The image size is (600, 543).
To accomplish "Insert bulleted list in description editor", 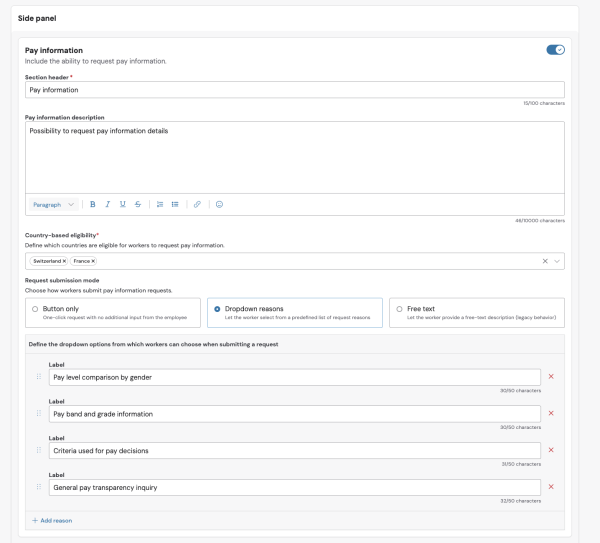I will pos(175,204).
